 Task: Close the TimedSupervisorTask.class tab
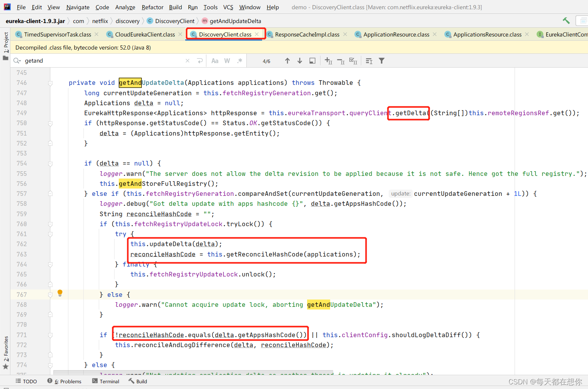coord(96,34)
